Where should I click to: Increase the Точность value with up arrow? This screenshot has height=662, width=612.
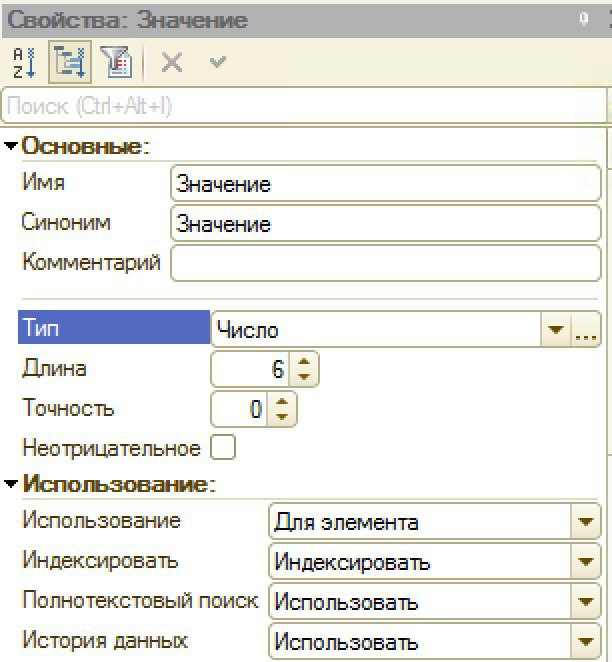click(x=282, y=402)
